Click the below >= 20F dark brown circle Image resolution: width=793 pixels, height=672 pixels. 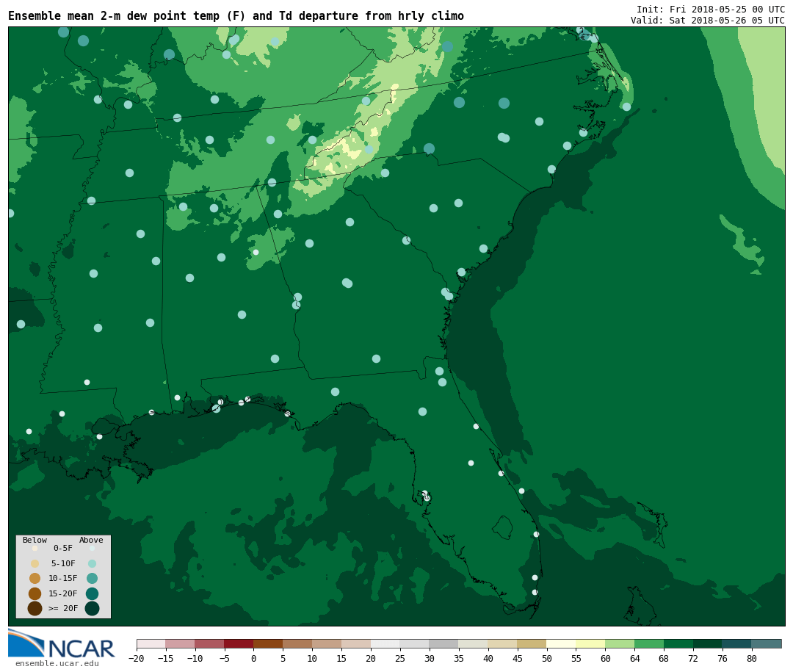tap(35, 608)
